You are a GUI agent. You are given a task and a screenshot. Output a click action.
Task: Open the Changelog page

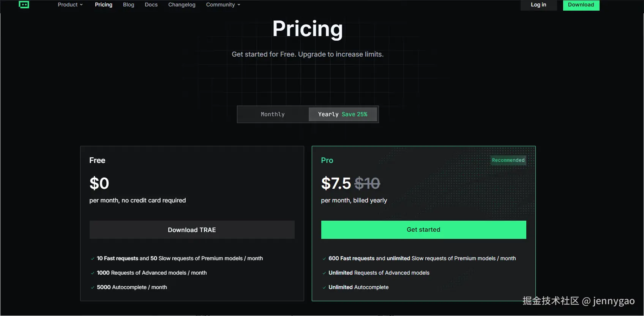pos(182,5)
